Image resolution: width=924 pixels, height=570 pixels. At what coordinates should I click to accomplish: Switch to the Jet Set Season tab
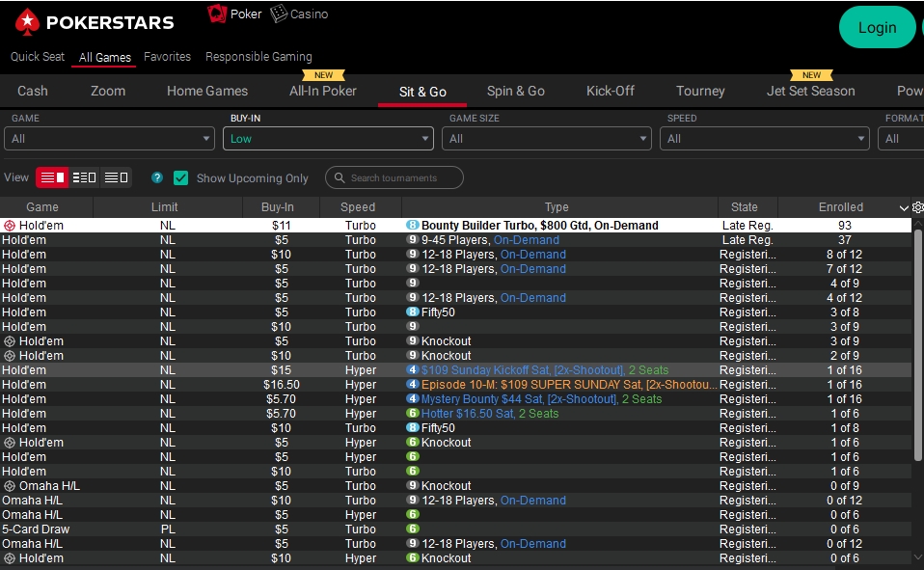coord(811,91)
